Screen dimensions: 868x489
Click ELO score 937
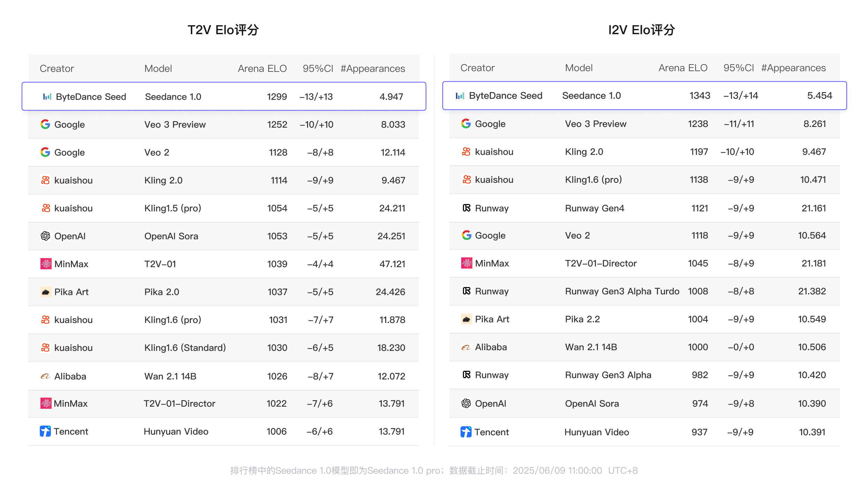pyautogui.click(x=699, y=432)
